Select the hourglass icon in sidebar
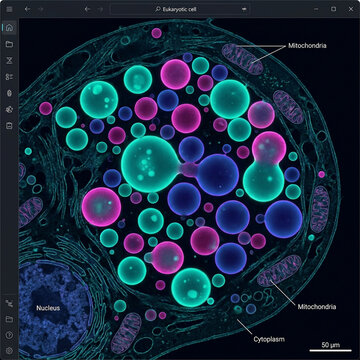The width and height of the screenshot is (360, 360). [9, 60]
